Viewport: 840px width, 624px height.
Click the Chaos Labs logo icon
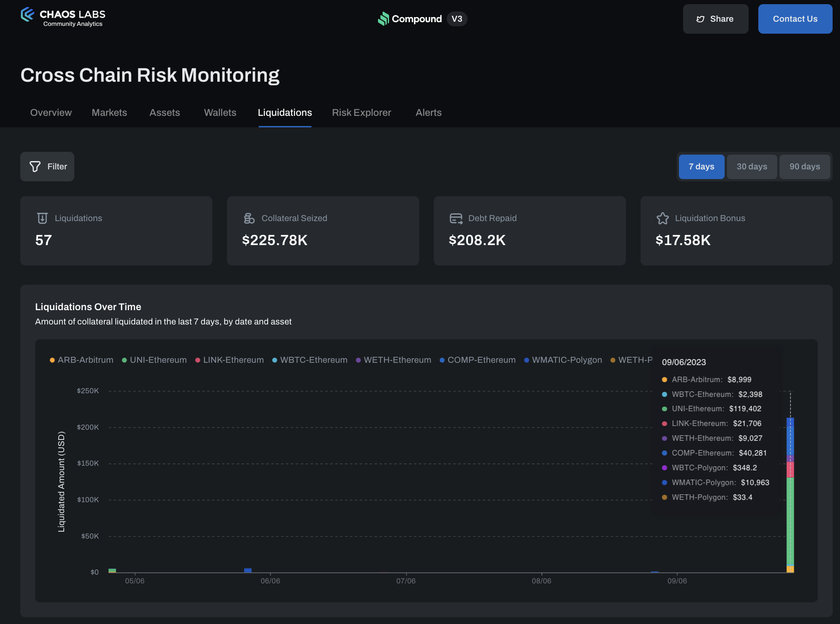(28, 15)
